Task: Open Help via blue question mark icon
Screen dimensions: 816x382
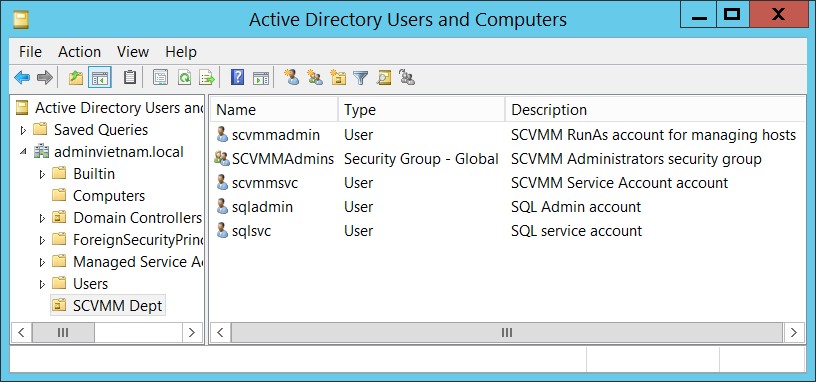Action: (237, 78)
